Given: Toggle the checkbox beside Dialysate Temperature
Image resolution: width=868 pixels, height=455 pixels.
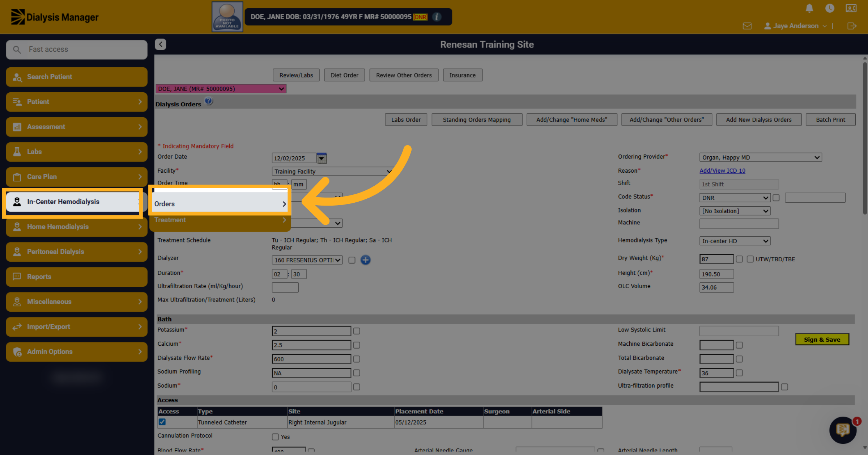Looking at the screenshot, I should [739, 373].
